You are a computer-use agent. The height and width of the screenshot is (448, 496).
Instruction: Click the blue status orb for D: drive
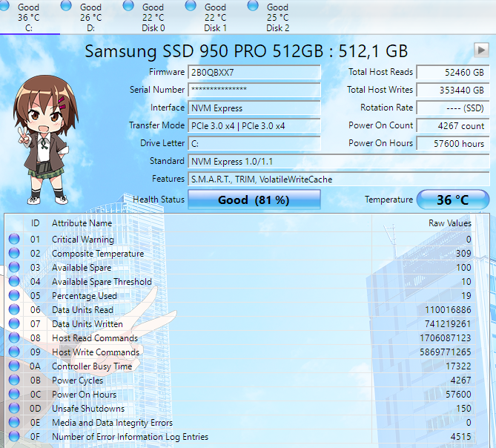coord(66,5)
